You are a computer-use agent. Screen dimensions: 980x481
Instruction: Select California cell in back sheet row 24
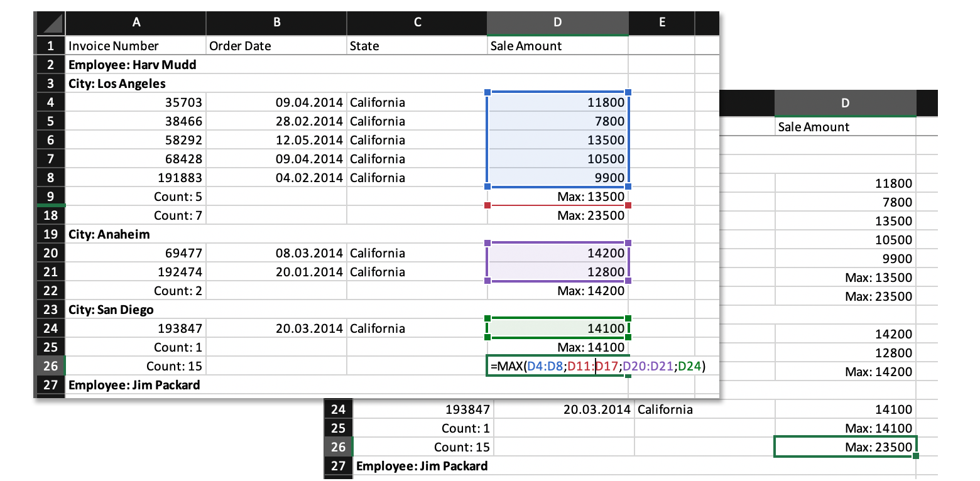[x=704, y=410]
